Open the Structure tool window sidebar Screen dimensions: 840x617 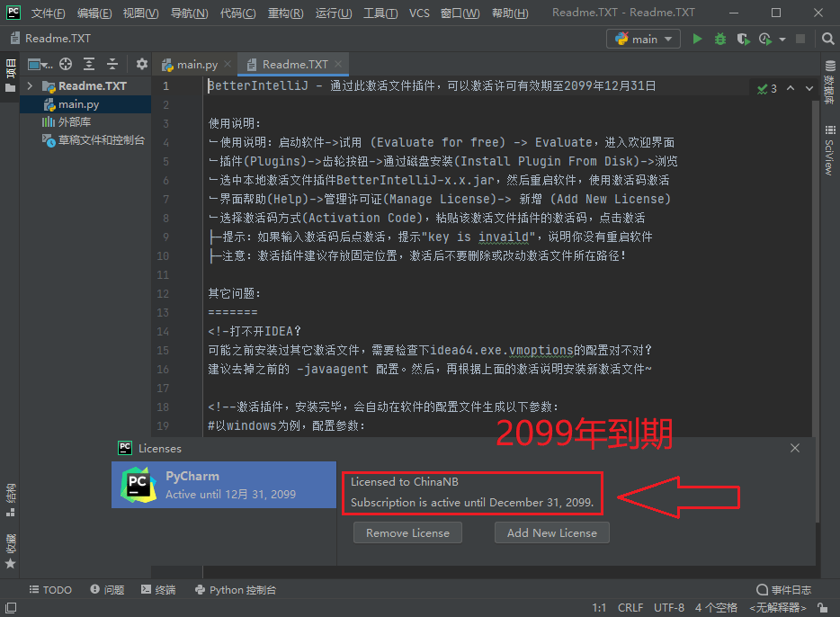pyautogui.click(x=10, y=500)
